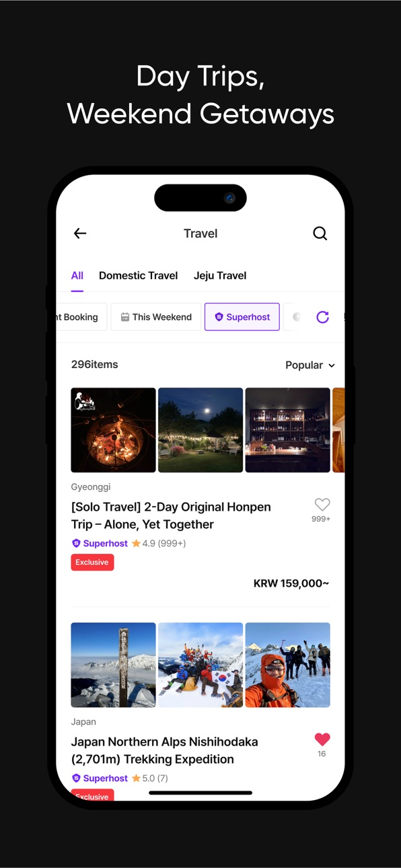Select the All tab
This screenshot has width=401, height=868.
pos(77,276)
